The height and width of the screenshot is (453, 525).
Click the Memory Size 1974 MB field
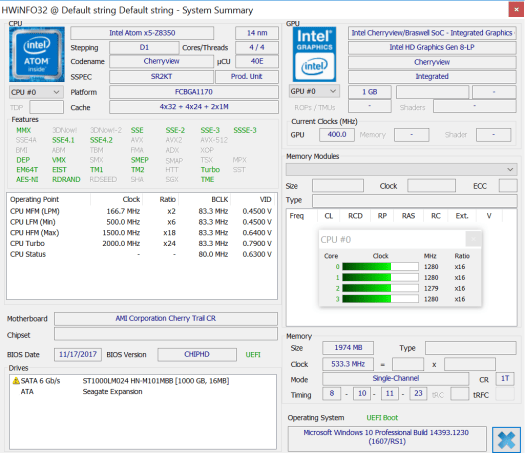(348, 348)
